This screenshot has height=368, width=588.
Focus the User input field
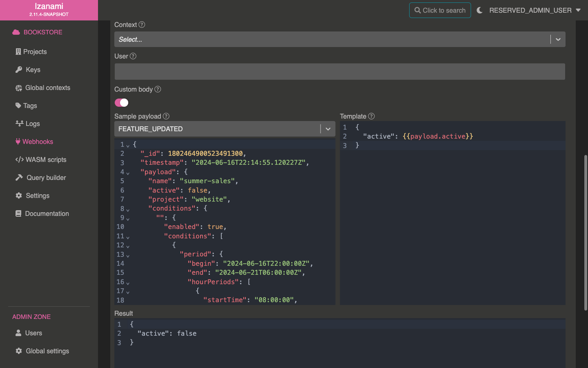point(339,72)
